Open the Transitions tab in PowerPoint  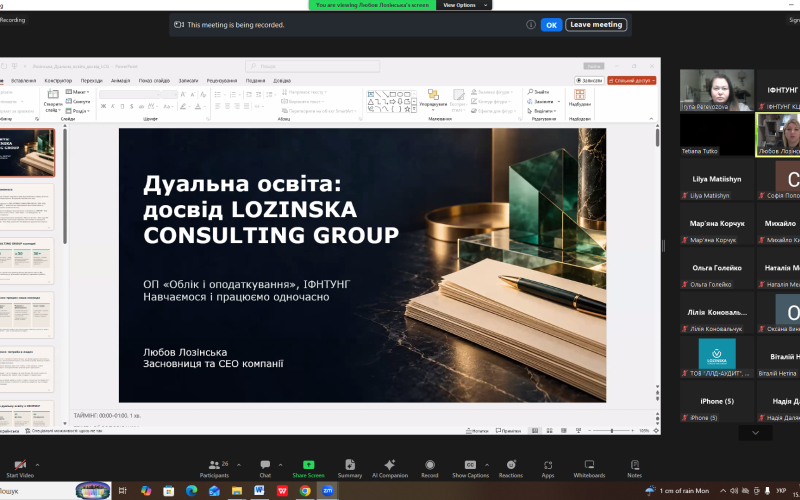tap(91, 81)
